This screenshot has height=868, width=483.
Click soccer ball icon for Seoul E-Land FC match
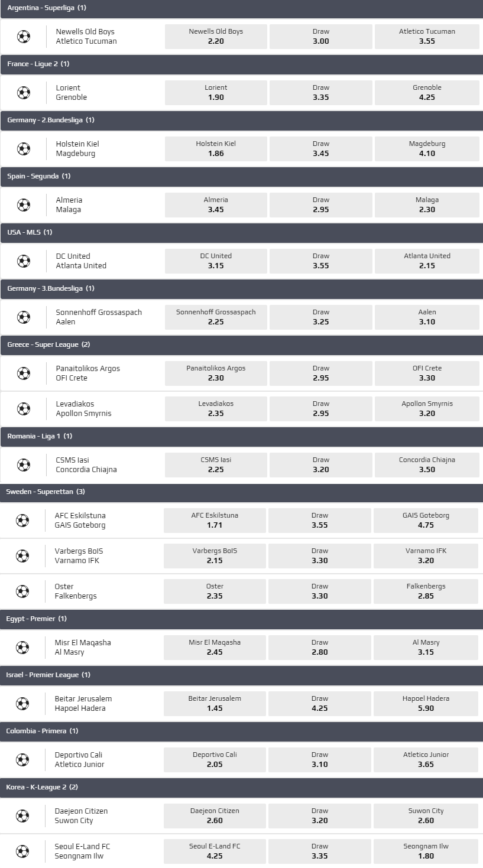(x=22, y=851)
